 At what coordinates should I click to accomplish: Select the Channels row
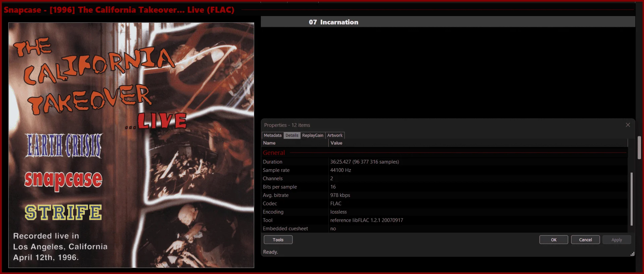(x=444, y=179)
